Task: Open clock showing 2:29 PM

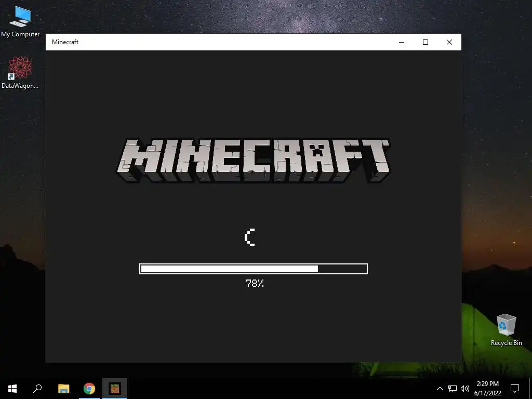Action: click(x=487, y=389)
